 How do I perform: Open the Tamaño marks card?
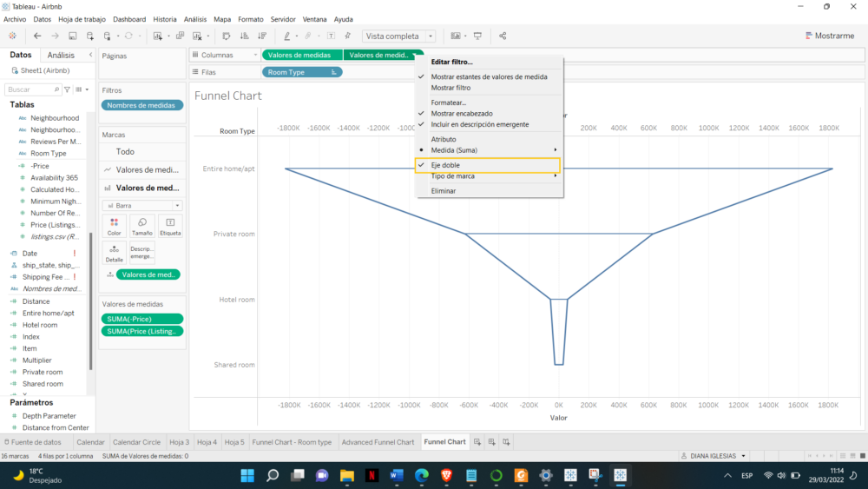coord(142,226)
